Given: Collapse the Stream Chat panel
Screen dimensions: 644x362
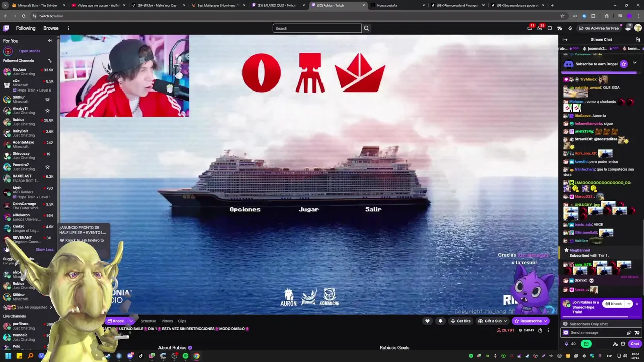Looking at the screenshot, I should [x=565, y=40].
